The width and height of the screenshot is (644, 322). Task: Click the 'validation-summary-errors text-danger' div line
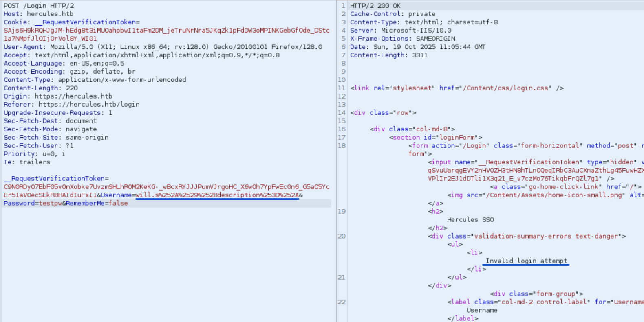tap(527, 236)
